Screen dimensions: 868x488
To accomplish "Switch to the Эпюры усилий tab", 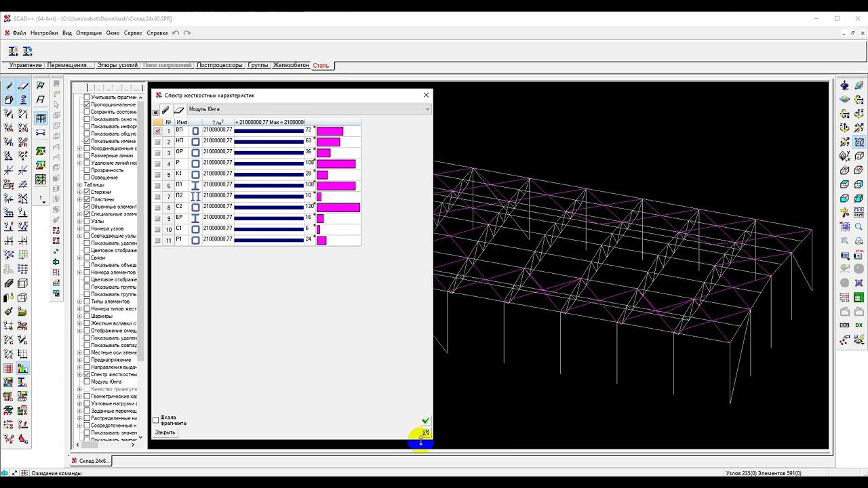I will [117, 66].
